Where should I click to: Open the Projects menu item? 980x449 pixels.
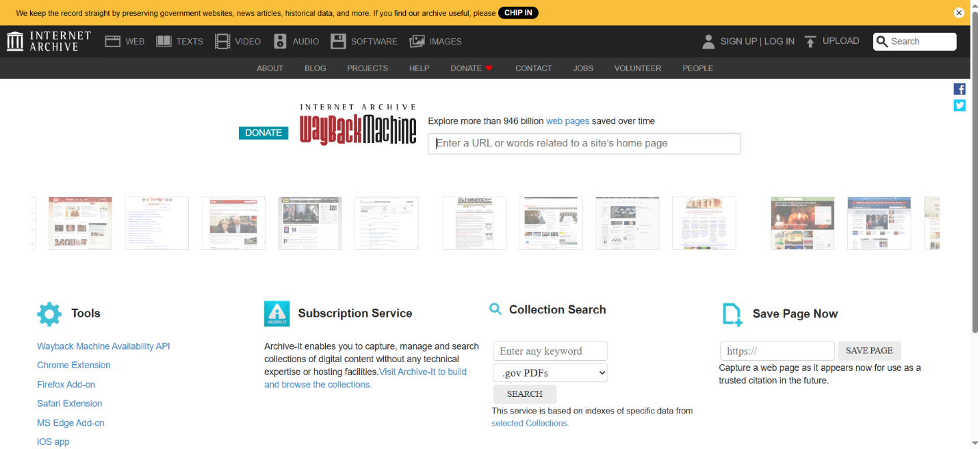click(x=367, y=68)
